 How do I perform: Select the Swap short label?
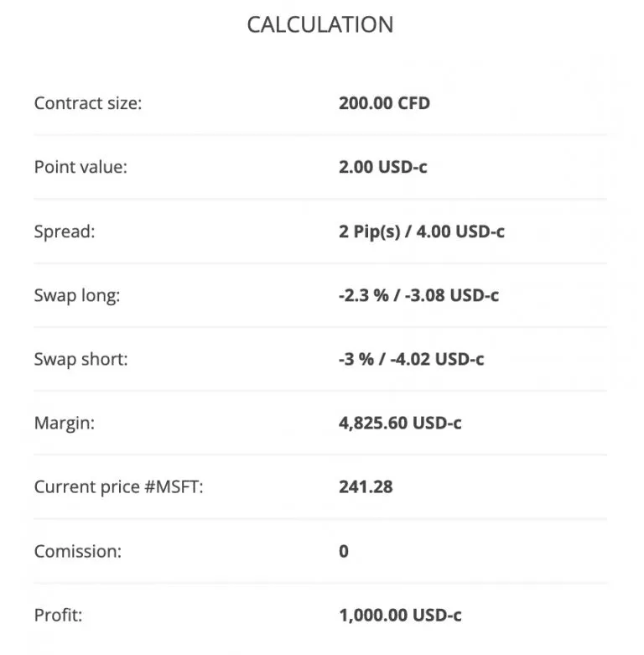[x=80, y=359]
